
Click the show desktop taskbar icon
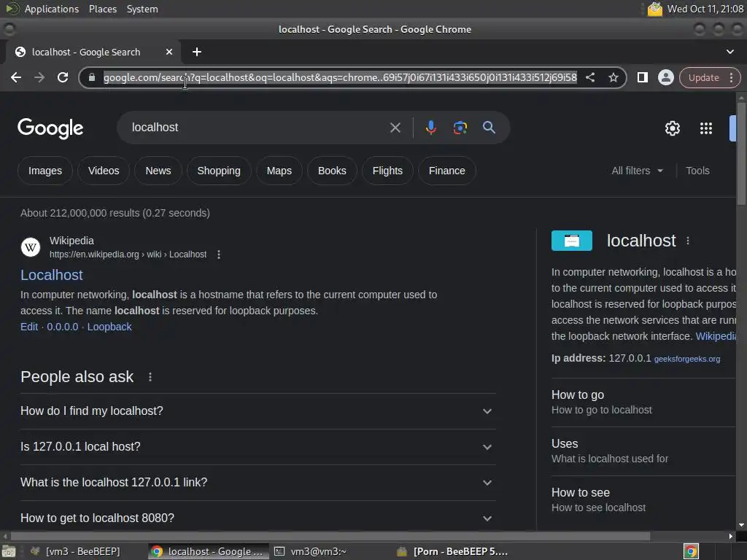[x=8, y=552]
